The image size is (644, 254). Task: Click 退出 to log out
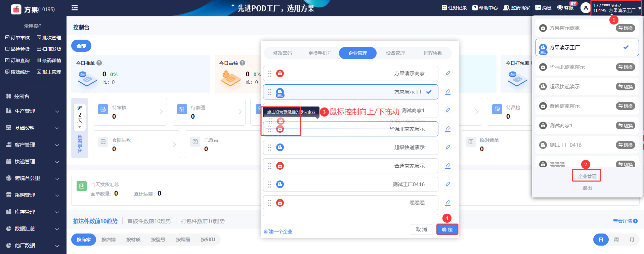(x=587, y=188)
